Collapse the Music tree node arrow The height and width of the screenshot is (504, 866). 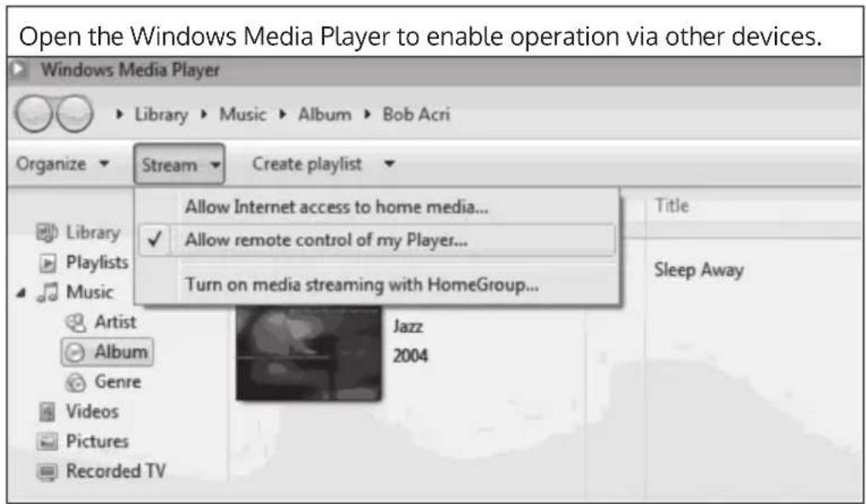click(21, 293)
